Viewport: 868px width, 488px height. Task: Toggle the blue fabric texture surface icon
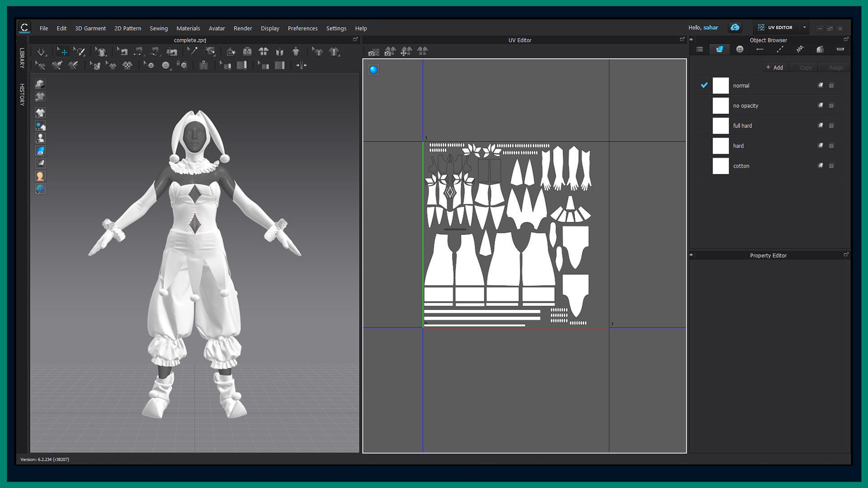40,151
